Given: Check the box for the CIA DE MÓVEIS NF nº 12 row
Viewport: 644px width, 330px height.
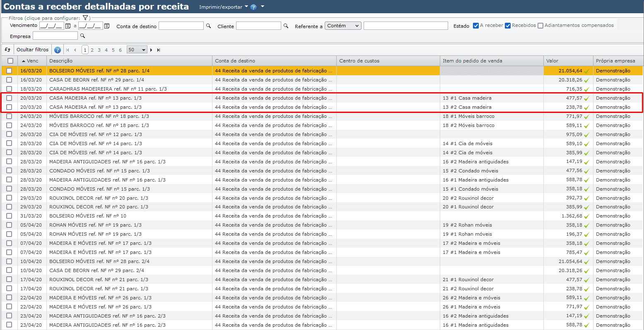Looking at the screenshot, I should 9,134.
